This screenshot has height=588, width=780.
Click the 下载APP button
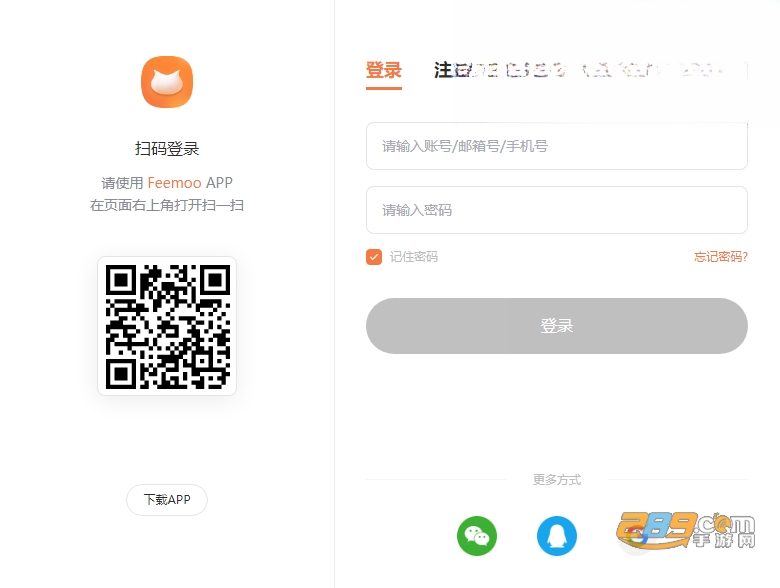click(x=167, y=499)
